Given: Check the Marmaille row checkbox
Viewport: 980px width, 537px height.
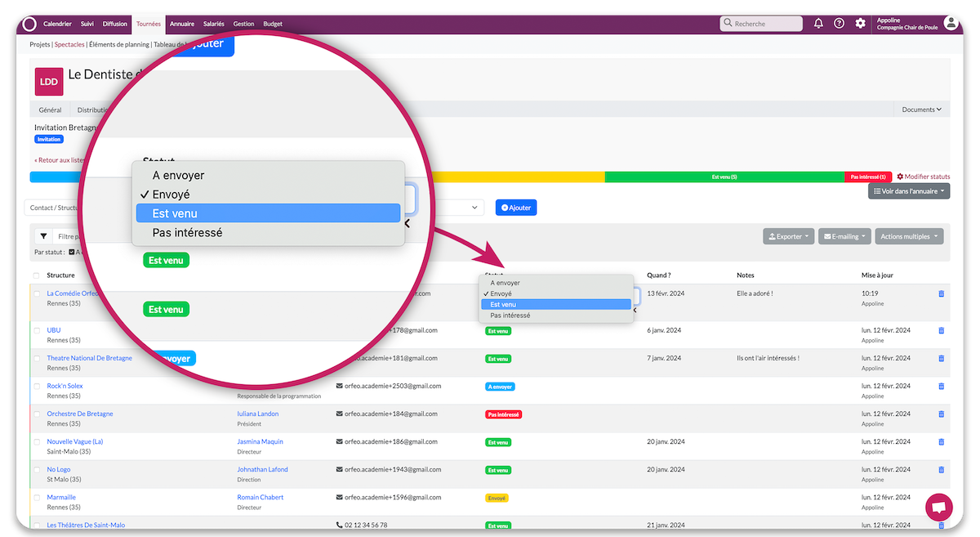Looking at the screenshot, I should [x=38, y=497].
